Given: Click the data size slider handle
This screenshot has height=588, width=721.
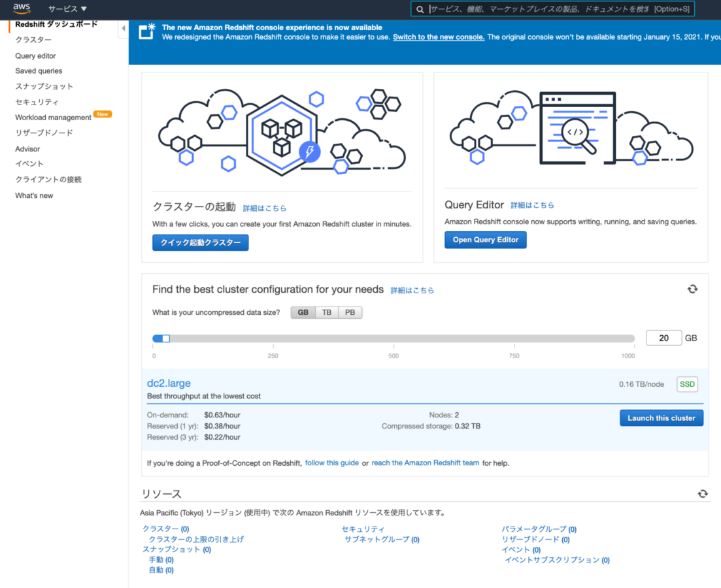Looking at the screenshot, I should point(165,338).
